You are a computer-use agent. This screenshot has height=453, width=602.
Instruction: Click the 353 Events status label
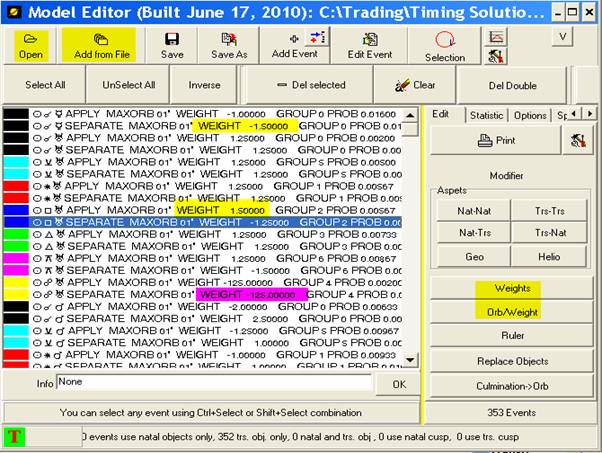click(511, 413)
